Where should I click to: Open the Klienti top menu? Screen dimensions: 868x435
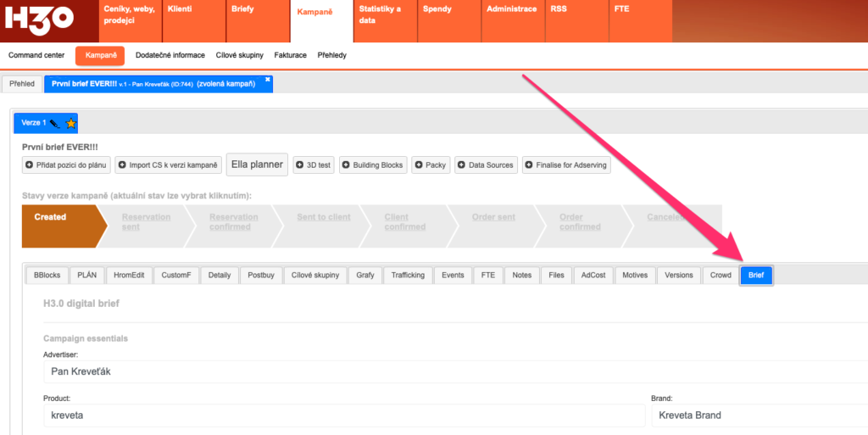point(179,9)
